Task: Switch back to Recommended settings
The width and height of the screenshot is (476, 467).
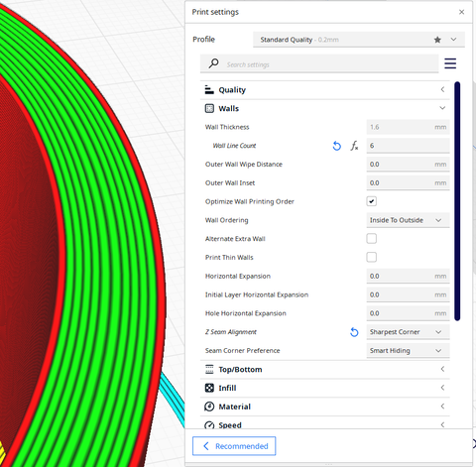Action: click(x=234, y=446)
